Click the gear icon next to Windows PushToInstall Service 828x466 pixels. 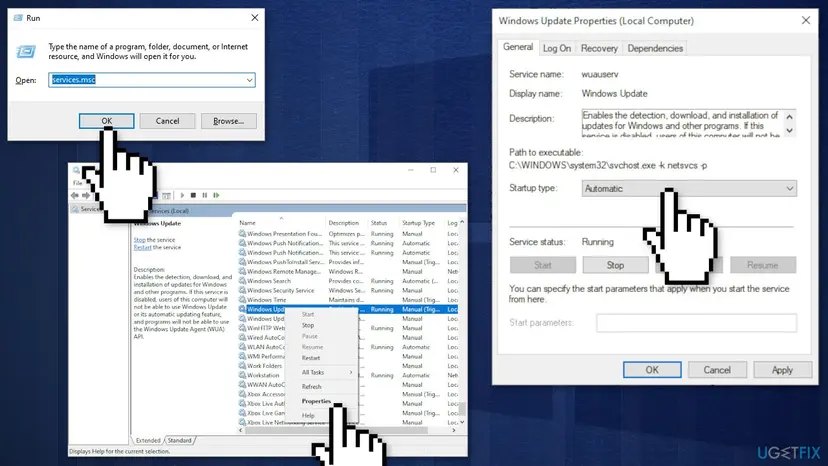coord(242,262)
